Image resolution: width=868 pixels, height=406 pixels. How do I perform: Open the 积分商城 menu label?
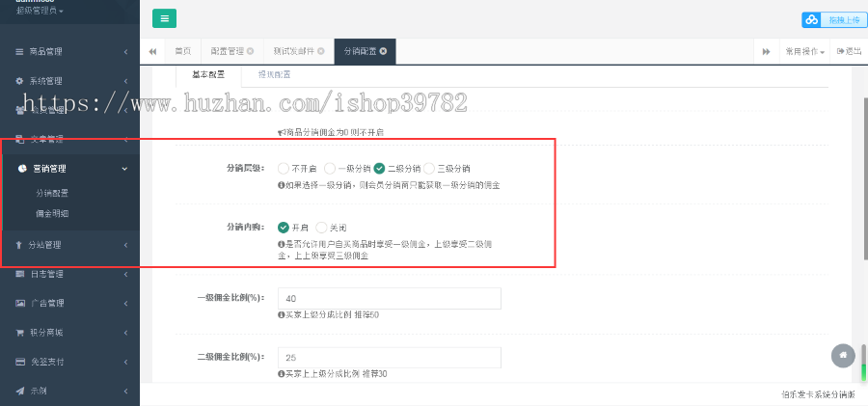coord(47,333)
